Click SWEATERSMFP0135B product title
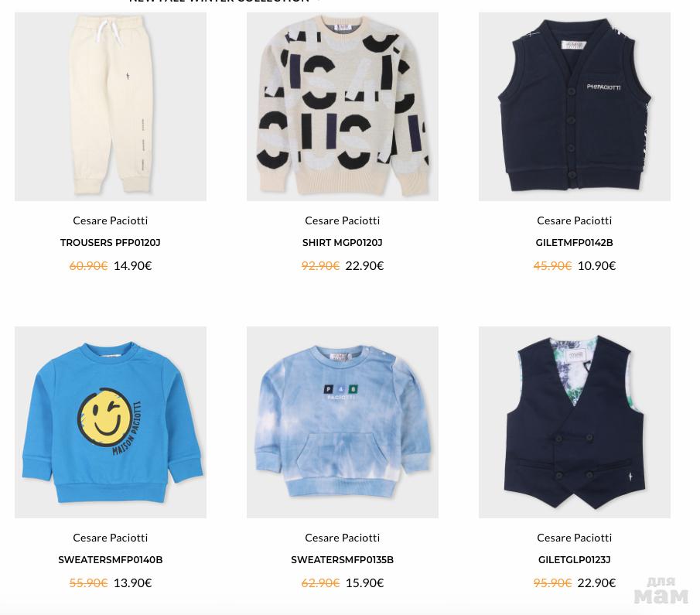 pyautogui.click(x=343, y=559)
